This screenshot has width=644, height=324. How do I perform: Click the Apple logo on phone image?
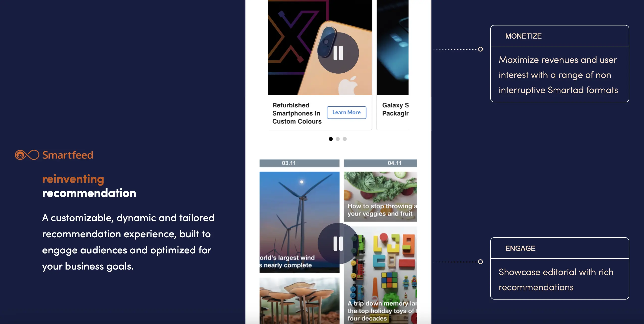pos(348,86)
